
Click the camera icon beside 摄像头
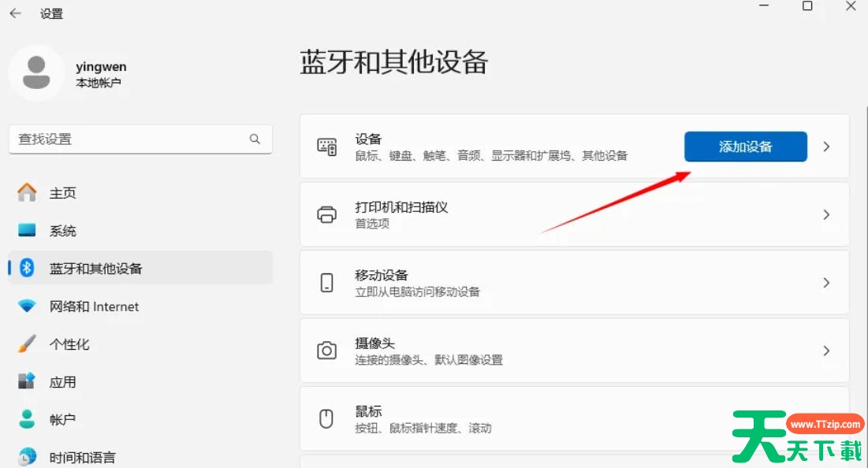click(x=326, y=351)
